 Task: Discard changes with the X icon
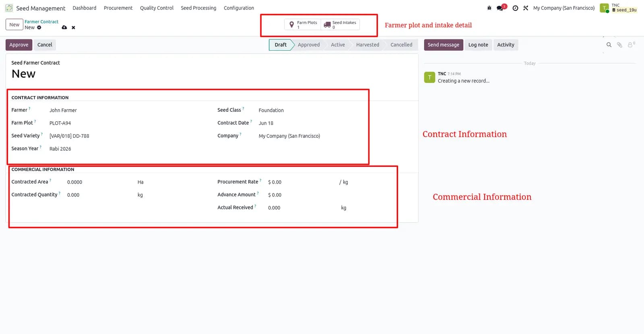point(73,28)
